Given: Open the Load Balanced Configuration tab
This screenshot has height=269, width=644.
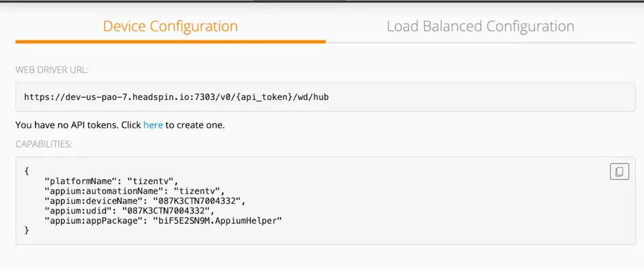Looking at the screenshot, I should (x=480, y=26).
